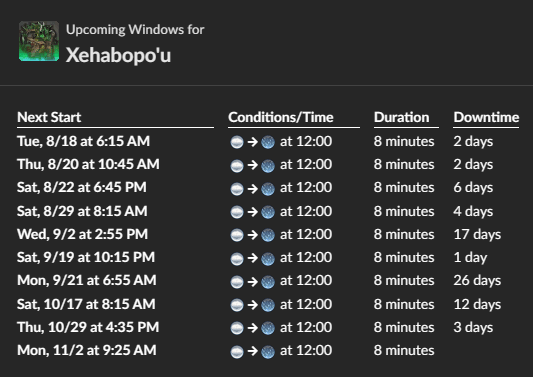This screenshot has width=533, height=377.
Task: Click the '6 days' downtime value
Action: pos(473,187)
